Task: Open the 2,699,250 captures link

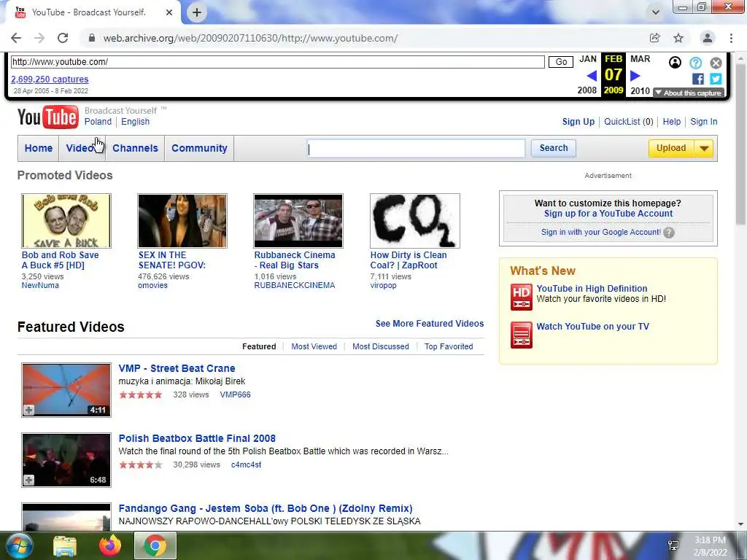Action: [50, 79]
